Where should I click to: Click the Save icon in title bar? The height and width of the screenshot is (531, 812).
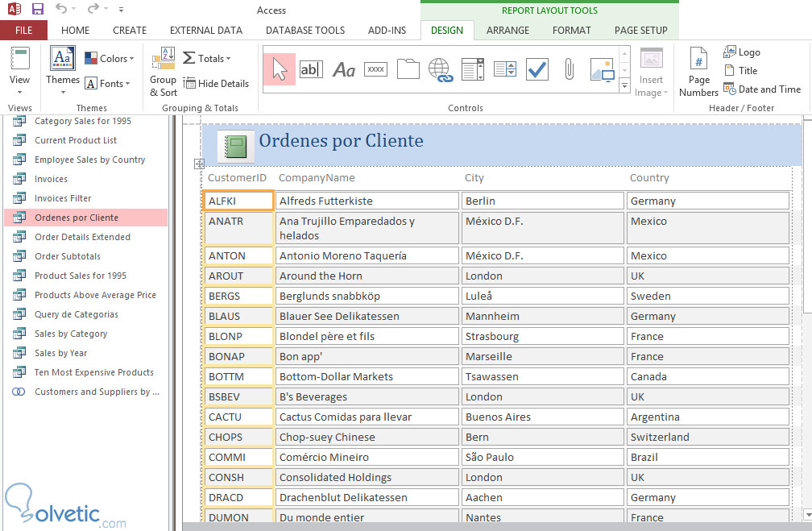click(x=38, y=10)
